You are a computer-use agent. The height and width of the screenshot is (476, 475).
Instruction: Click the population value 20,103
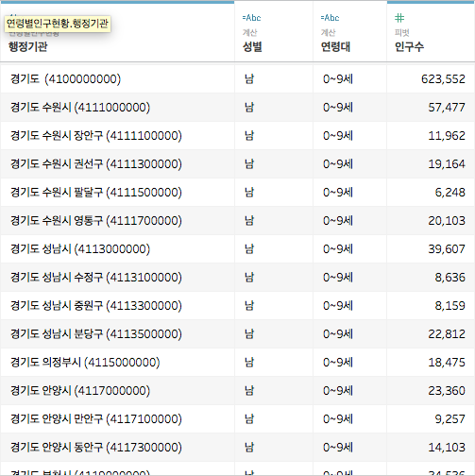coord(447,221)
